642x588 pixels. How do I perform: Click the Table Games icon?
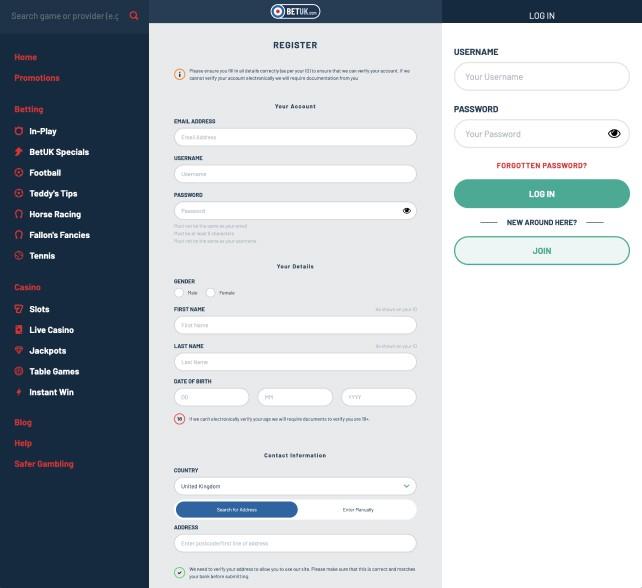click(x=19, y=371)
